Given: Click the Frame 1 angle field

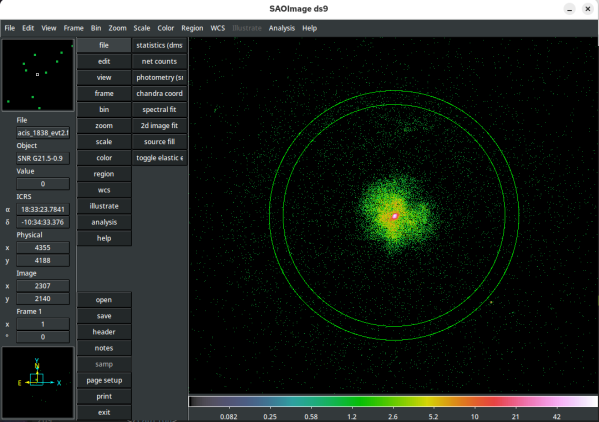Looking at the screenshot, I should pyautogui.click(x=43, y=337).
